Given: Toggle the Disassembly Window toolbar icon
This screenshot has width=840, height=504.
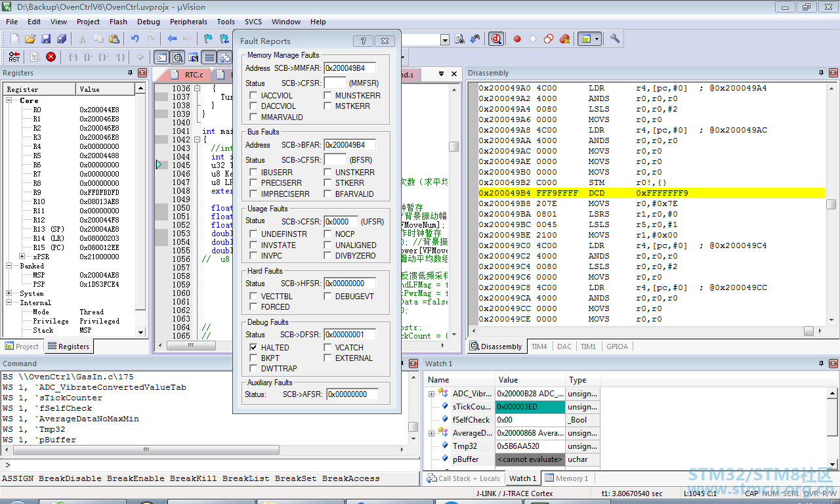Looking at the screenshot, I should pyautogui.click(x=177, y=57).
